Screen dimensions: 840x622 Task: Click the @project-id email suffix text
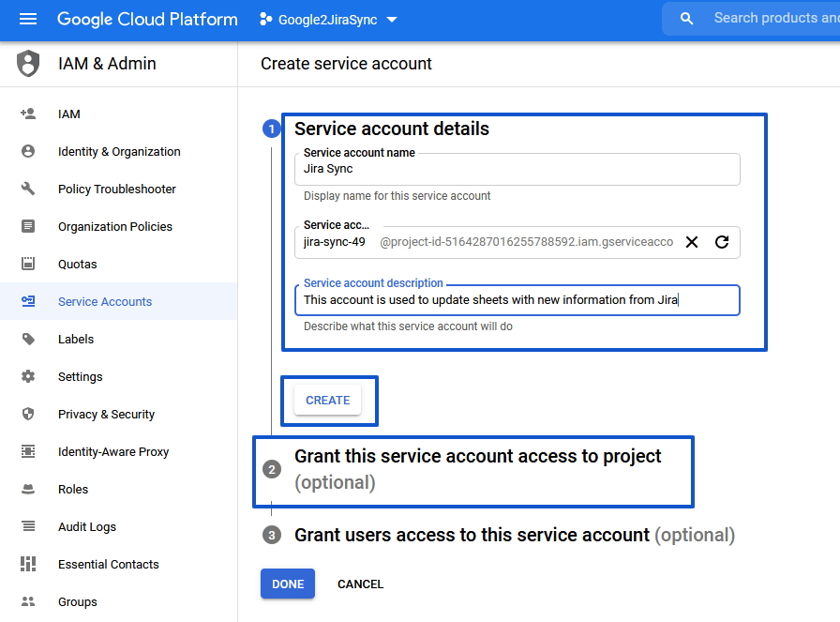click(x=527, y=242)
